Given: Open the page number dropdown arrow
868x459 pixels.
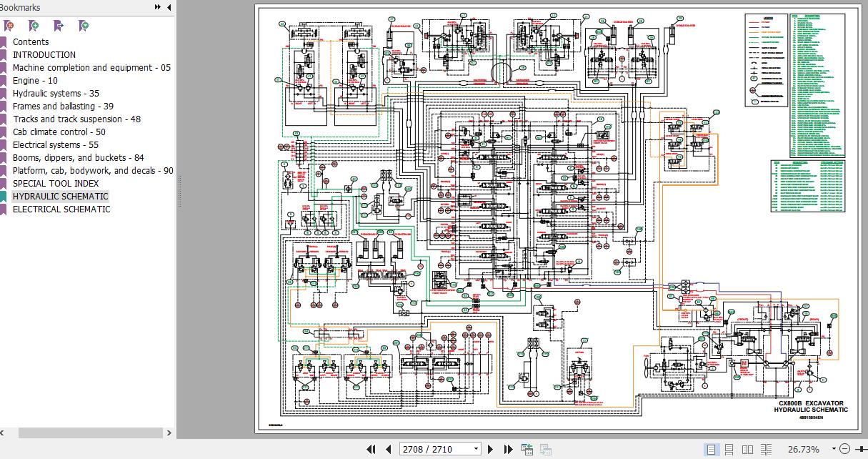Looking at the screenshot, I should coord(475,449).
